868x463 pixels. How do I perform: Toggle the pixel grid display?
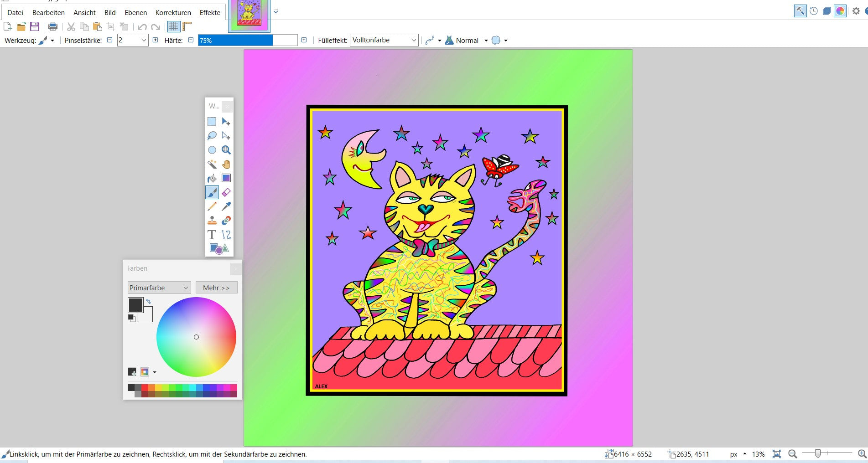[x=173, y=26]
